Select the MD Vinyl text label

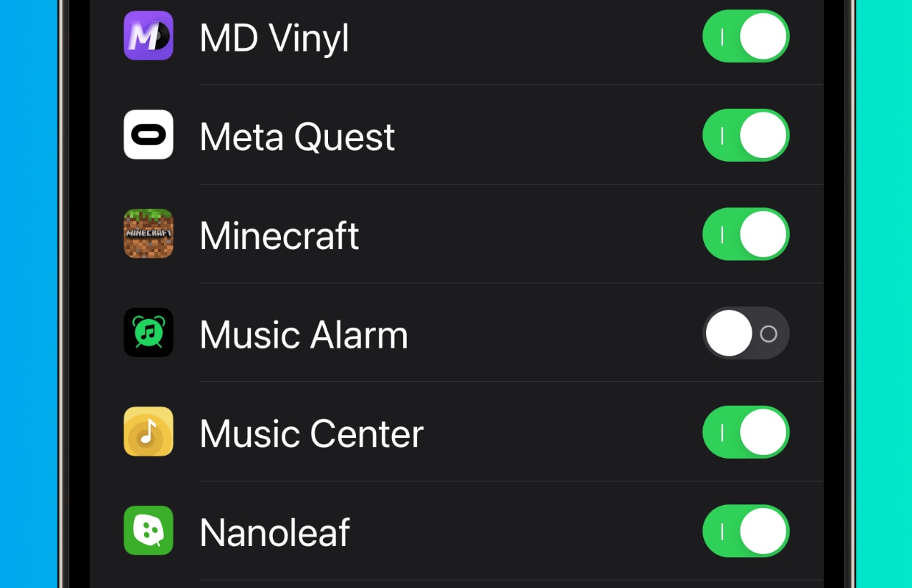[274, 39]
